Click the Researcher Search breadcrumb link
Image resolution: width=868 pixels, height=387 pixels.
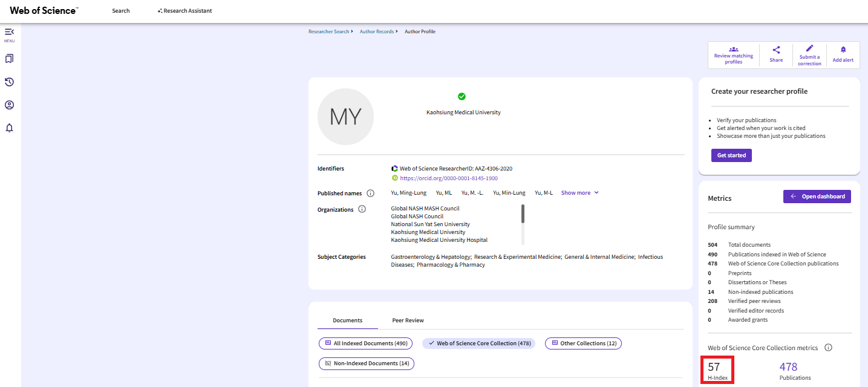(x=328, y=31)
